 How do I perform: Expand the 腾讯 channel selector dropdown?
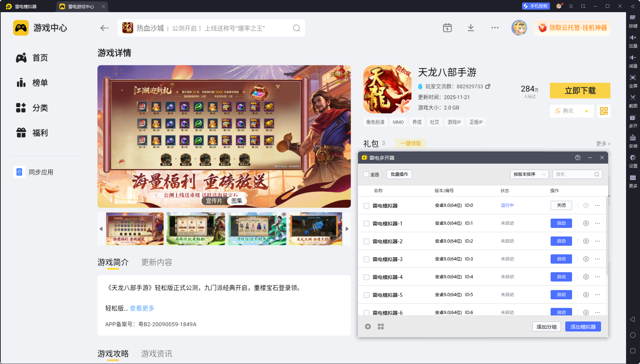[571, 111]
